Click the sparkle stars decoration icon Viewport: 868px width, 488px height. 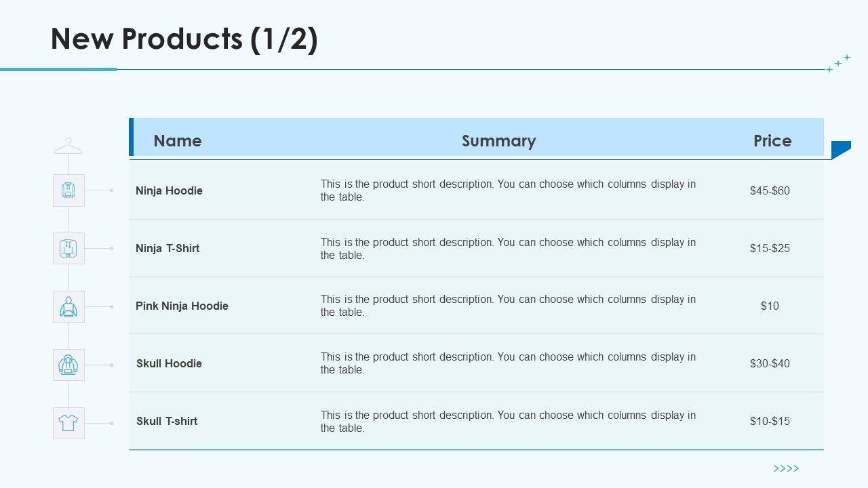tap(838, 63)
